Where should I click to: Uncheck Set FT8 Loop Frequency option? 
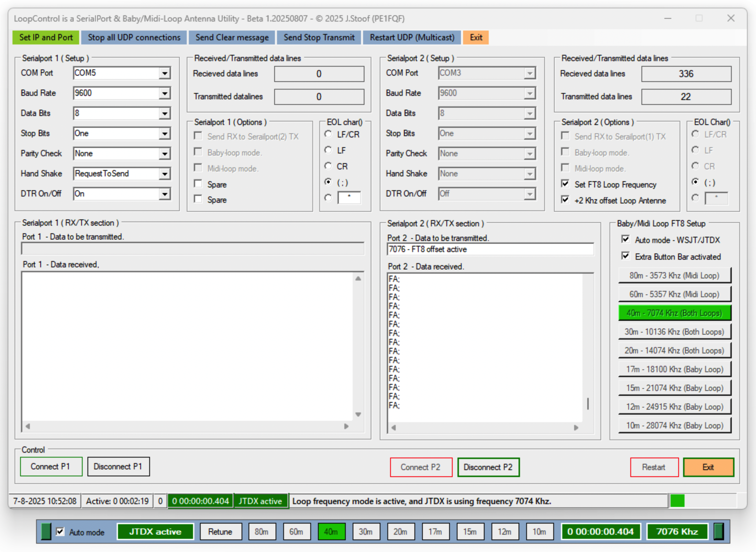tap(565, 184)
